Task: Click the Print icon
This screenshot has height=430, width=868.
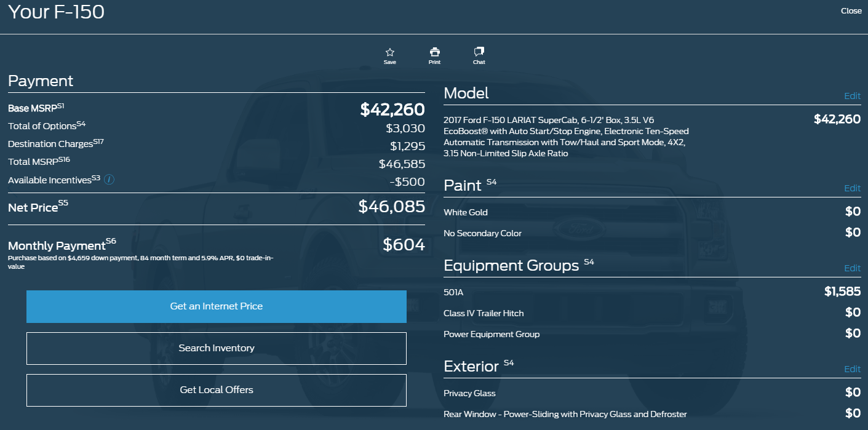Action: [x=435, y=52]
